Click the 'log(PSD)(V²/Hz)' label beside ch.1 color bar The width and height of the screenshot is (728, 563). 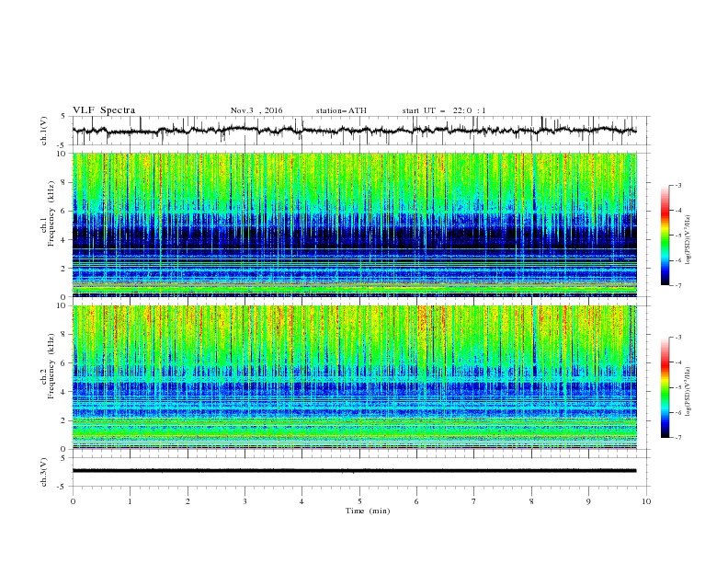[x=688, y=240]
